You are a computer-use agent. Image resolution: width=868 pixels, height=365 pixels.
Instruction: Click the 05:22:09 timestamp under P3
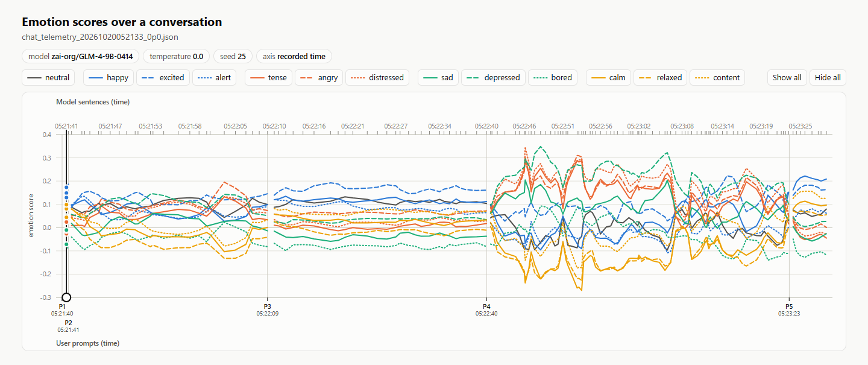click(x=267, y=314)
